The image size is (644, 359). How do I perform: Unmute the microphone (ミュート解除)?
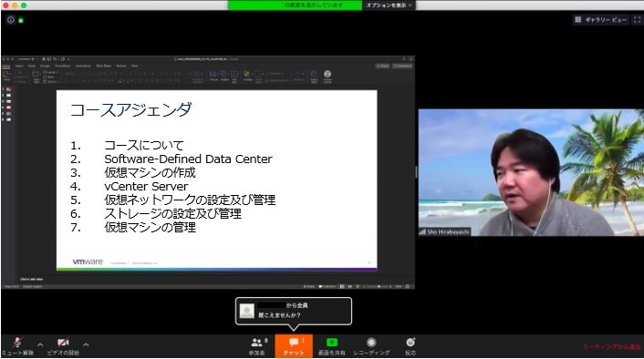click(x=17, y=346)
